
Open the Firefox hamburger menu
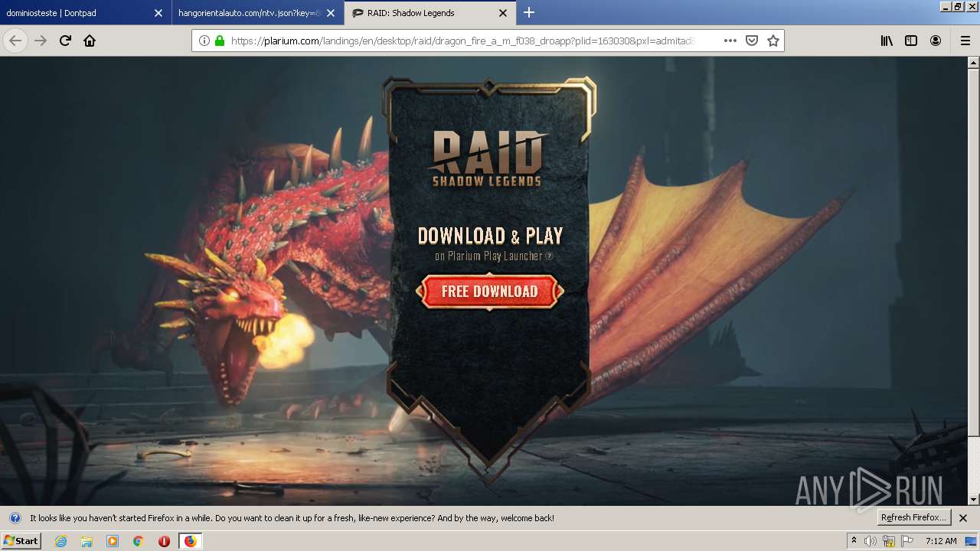point(965,41)
